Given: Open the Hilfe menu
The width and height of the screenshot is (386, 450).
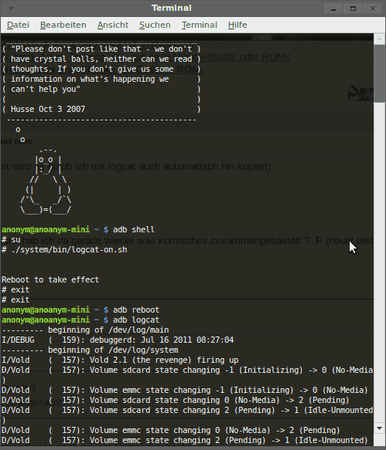Looking at the screenshot, I should click(237, 25).
